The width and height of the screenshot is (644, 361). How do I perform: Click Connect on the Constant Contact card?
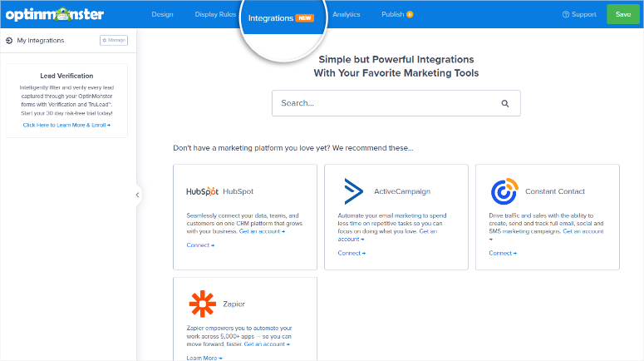[x=503, y=253]
